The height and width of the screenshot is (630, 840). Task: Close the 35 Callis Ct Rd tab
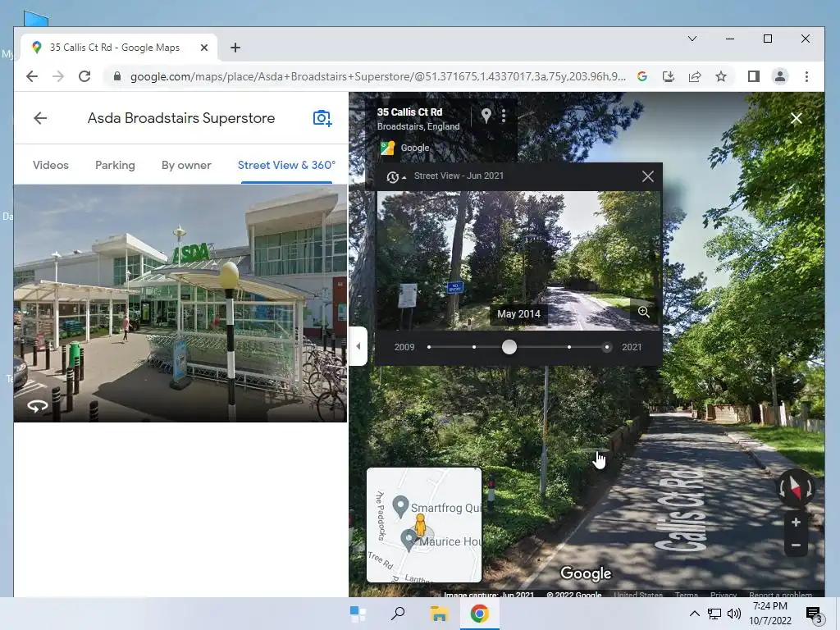tap(204, 48)
